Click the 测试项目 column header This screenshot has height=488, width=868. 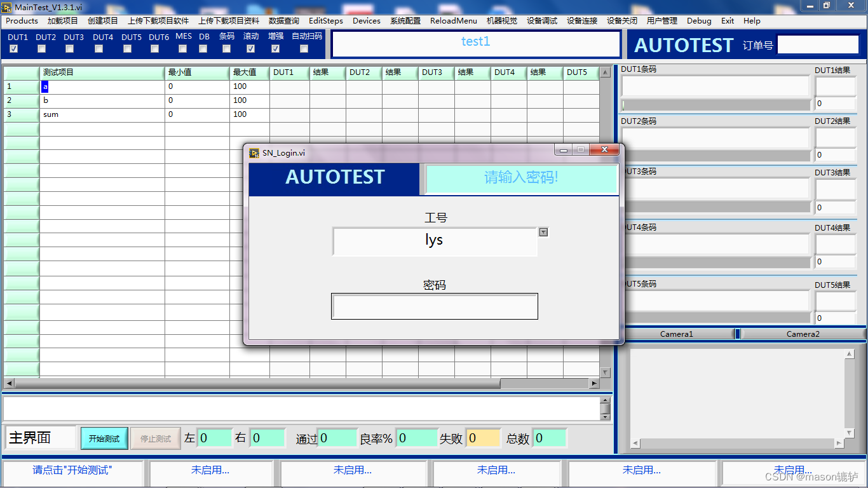click(102, 72)
